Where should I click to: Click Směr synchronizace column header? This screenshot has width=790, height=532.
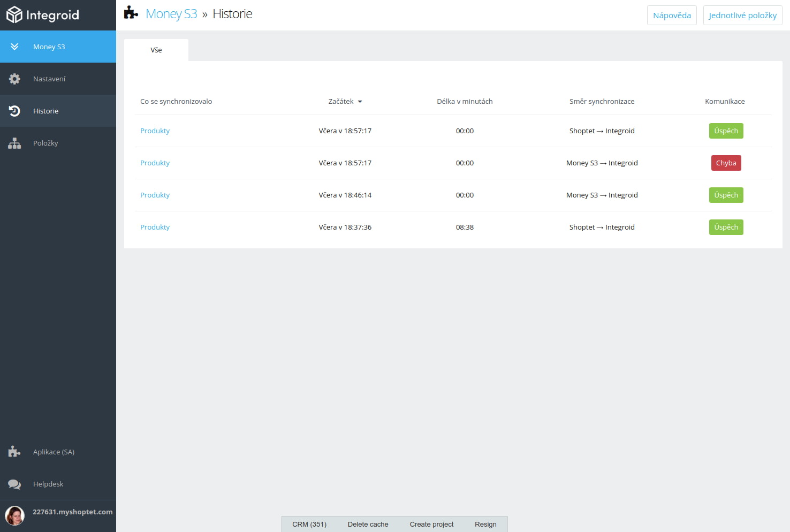pyautogui.click(x=602, y=101)
